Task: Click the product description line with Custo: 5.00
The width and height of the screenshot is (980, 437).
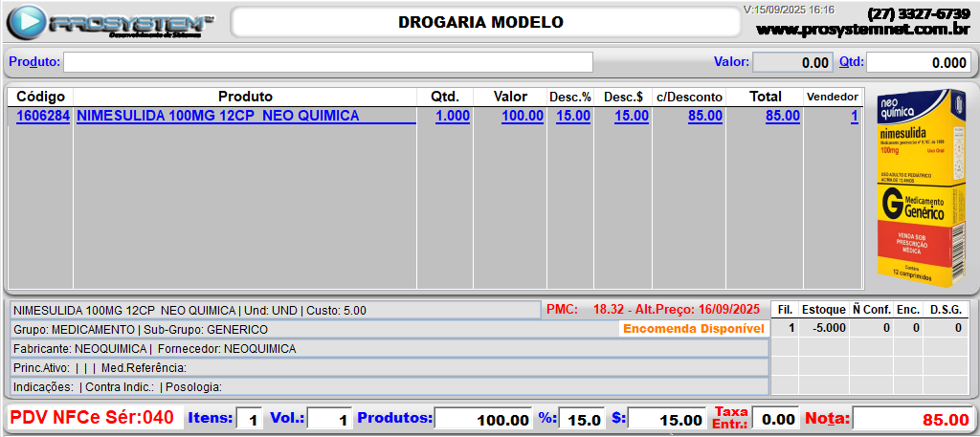Action: pos(276,310)
